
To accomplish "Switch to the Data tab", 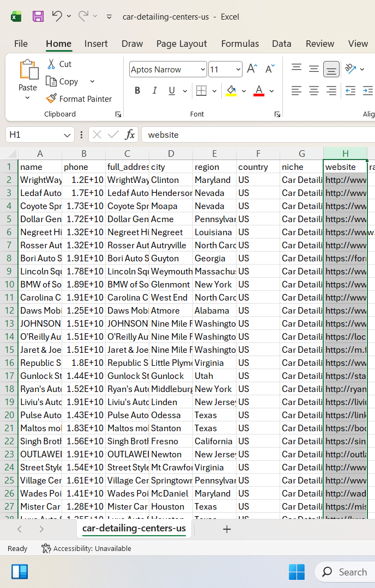I will tap(282, 44).
